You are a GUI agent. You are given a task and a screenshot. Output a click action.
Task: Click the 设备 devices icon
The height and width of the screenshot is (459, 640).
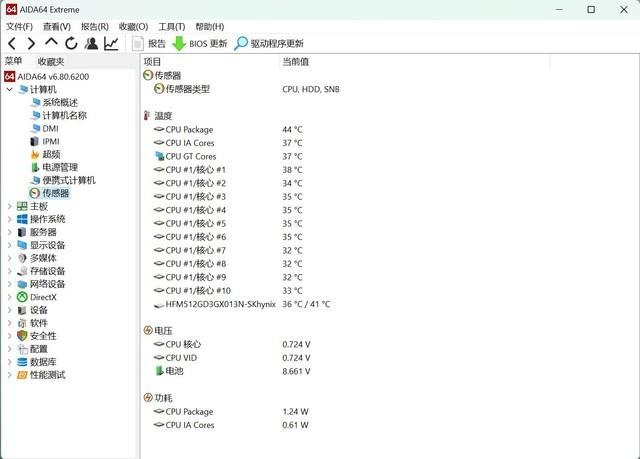(22, 310)
